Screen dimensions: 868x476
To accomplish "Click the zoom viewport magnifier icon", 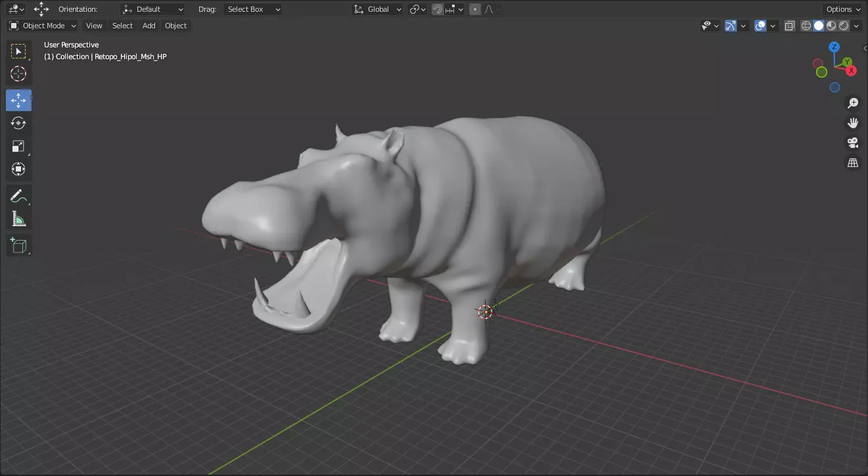I will pos(853,103).
